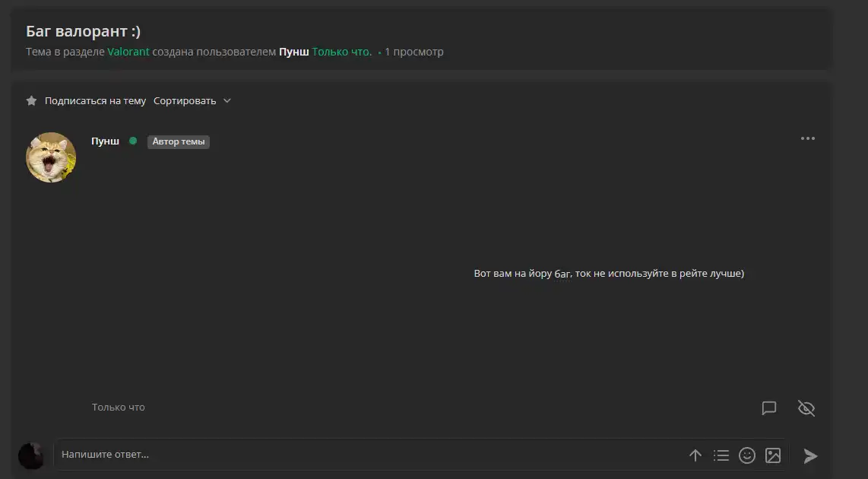The height and width of the screenshot is (479, 868).
Task: Open the three-dots post options menu
Action: click(808, 138)
